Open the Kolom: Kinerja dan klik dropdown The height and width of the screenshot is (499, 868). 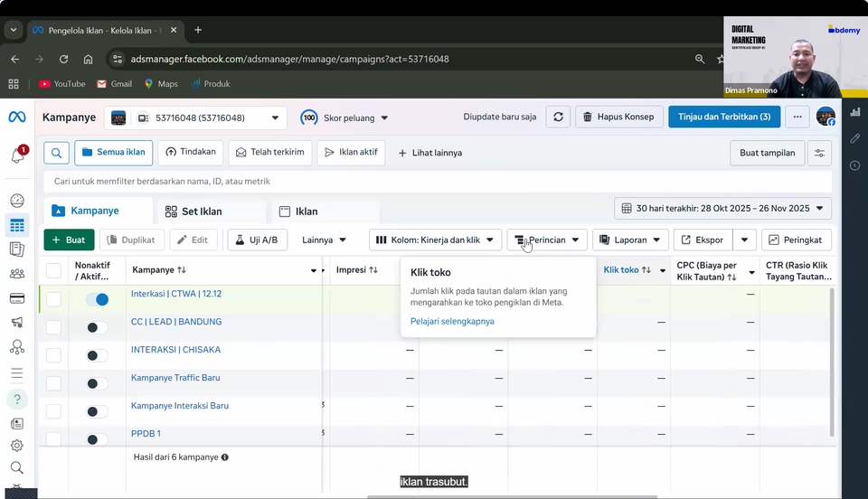[x=435, y=240]
